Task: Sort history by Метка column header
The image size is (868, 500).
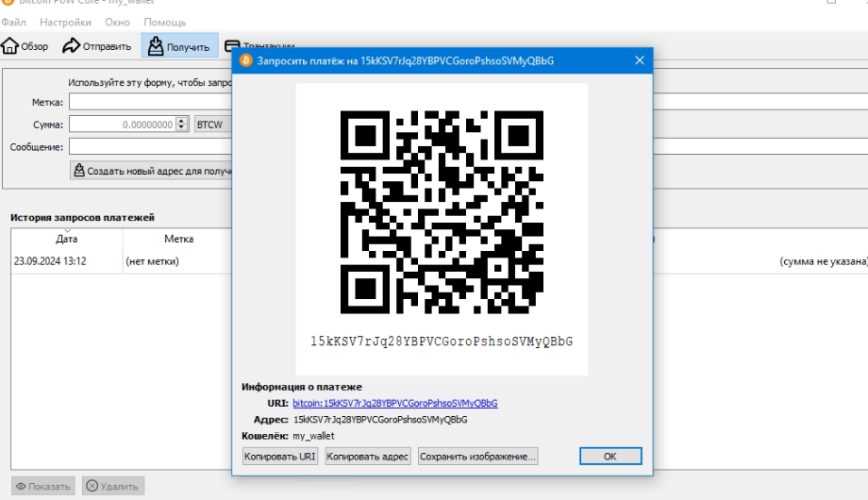Action: (x=178, y=239)
